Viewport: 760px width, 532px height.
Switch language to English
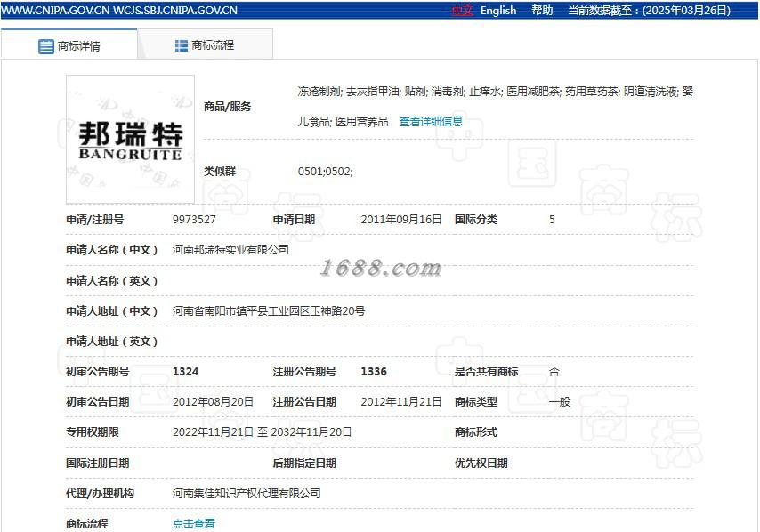[x=498, y=10]
